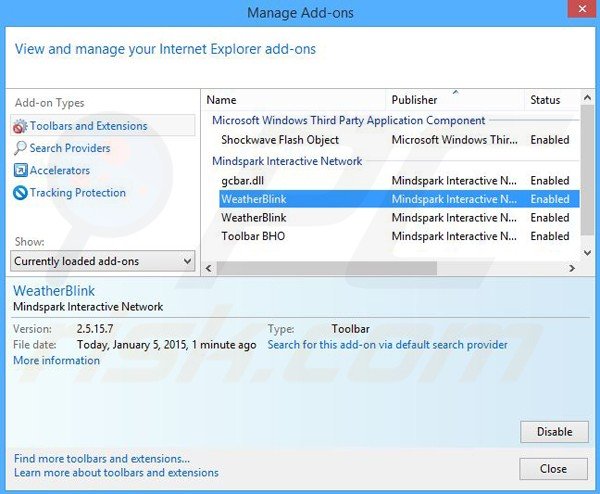
Task: Open Find more toolbars and extensions link
Action: [x=102, y=458]
